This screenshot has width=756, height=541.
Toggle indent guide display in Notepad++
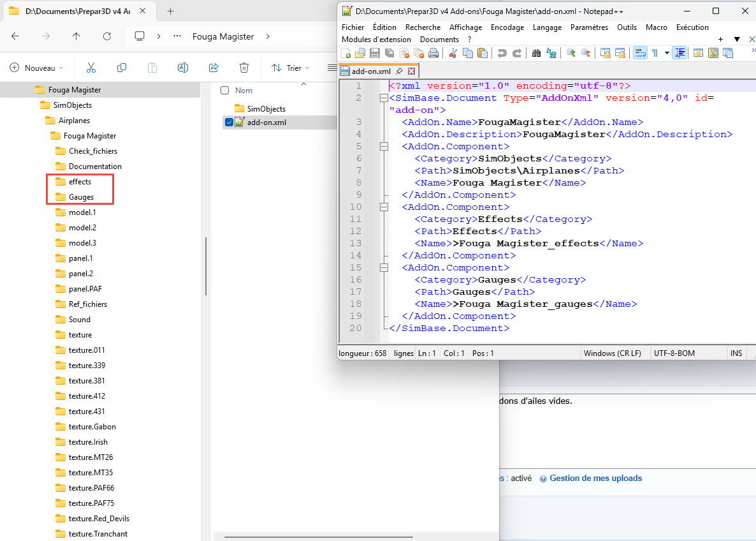[x=680, y=53]
